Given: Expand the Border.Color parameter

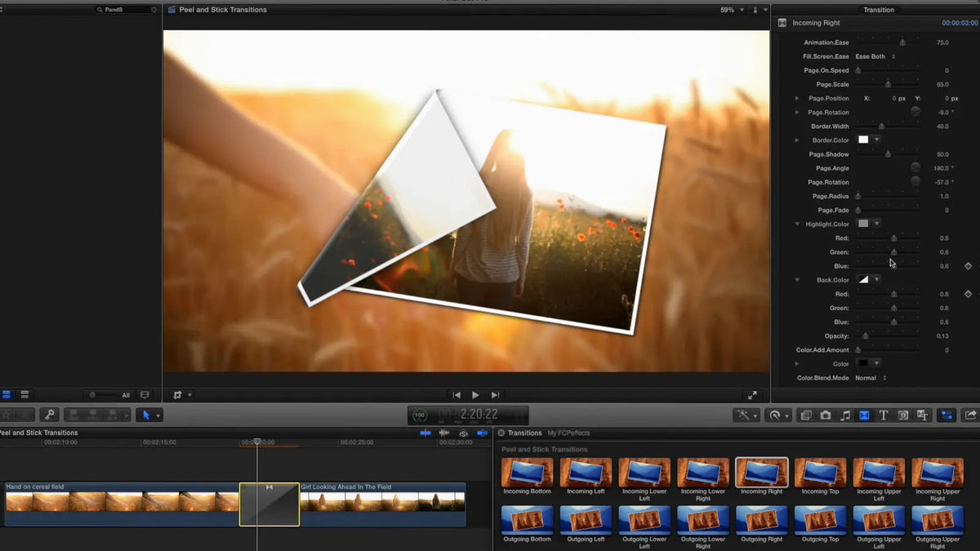Looking at the screenshot, I should 797,140.
